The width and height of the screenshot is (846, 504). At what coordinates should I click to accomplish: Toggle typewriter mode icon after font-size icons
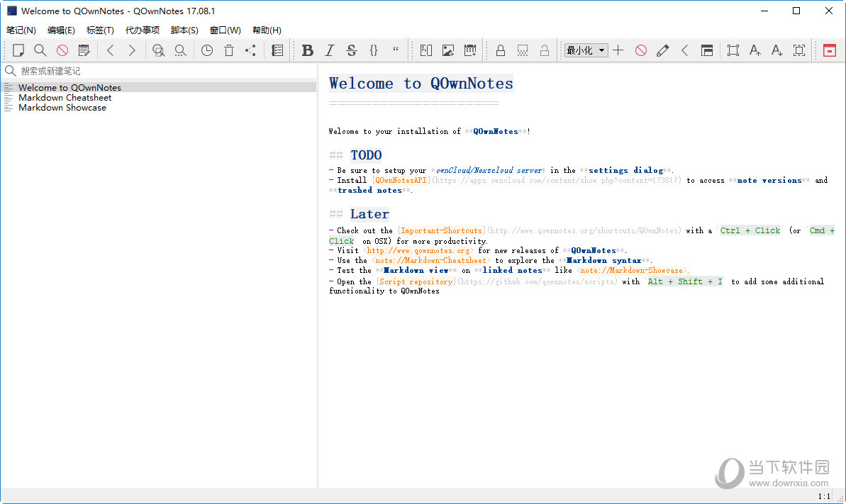click(799, 50)
